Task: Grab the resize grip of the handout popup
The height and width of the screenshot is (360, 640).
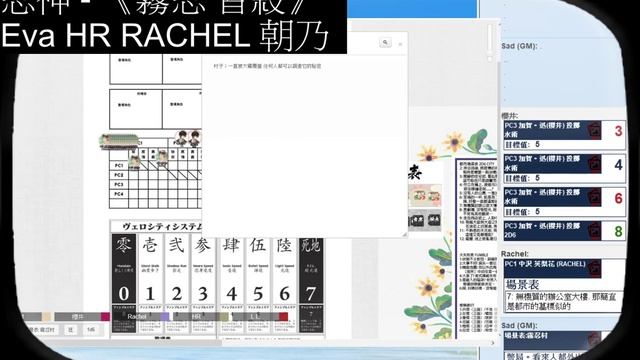Action: pos(404,234)
